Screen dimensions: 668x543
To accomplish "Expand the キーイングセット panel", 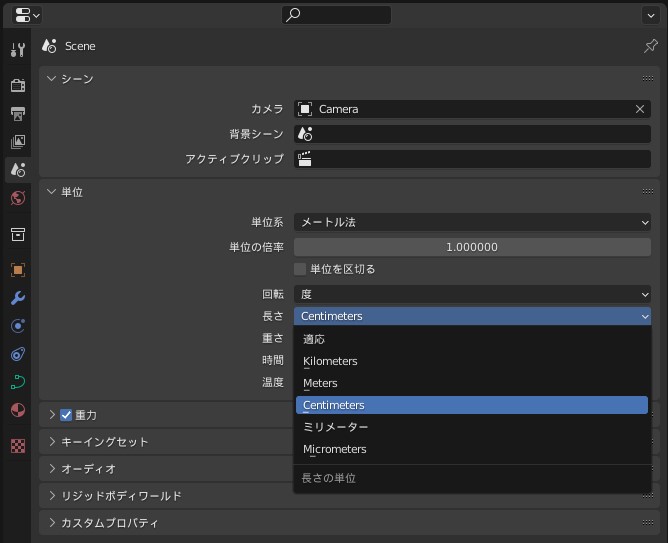I will pos(104,442).
